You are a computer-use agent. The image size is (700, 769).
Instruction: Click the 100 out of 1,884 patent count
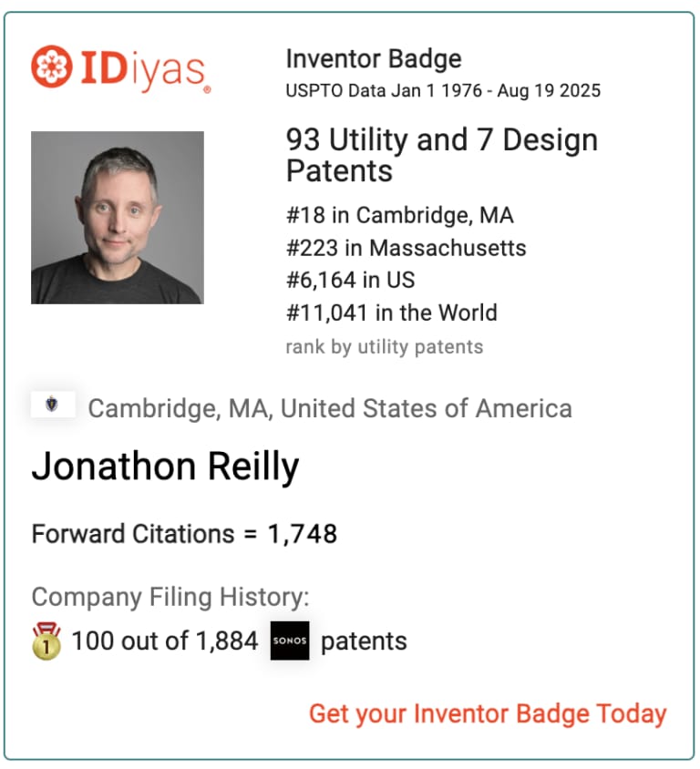point(165,641)
